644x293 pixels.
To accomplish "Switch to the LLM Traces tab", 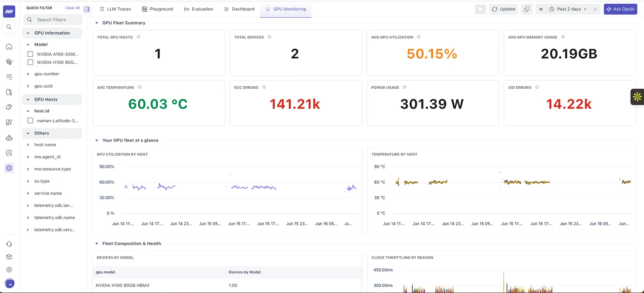I will (115, 9).
